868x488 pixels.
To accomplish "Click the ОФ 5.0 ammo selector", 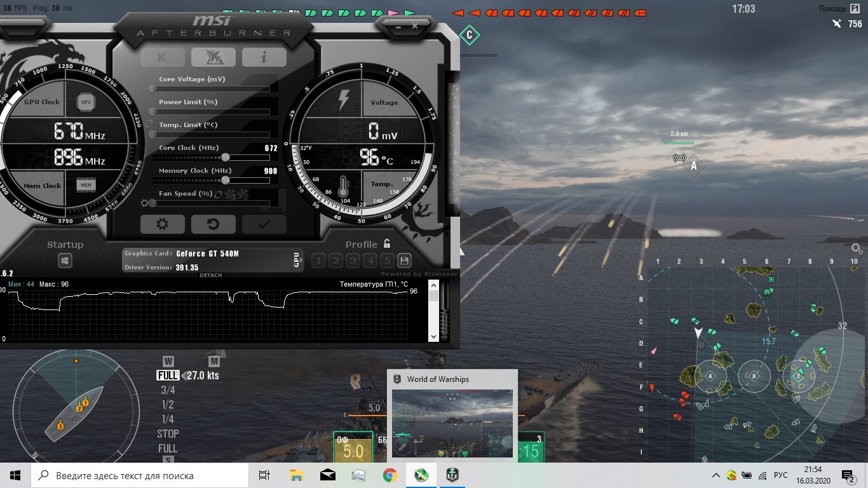I will coord(353,447).
